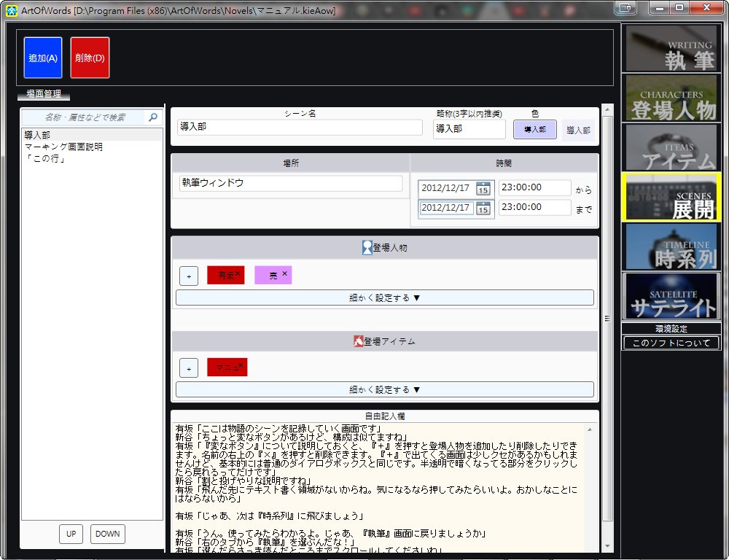Pick the purple 導入部 color swatch
729x560 pixels.
534,129
